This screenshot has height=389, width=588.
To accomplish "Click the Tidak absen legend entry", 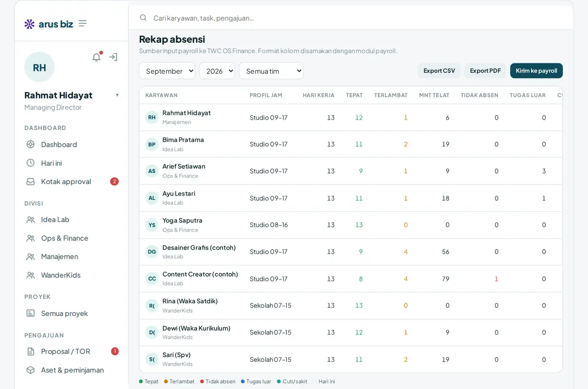I will coord(218,381).
